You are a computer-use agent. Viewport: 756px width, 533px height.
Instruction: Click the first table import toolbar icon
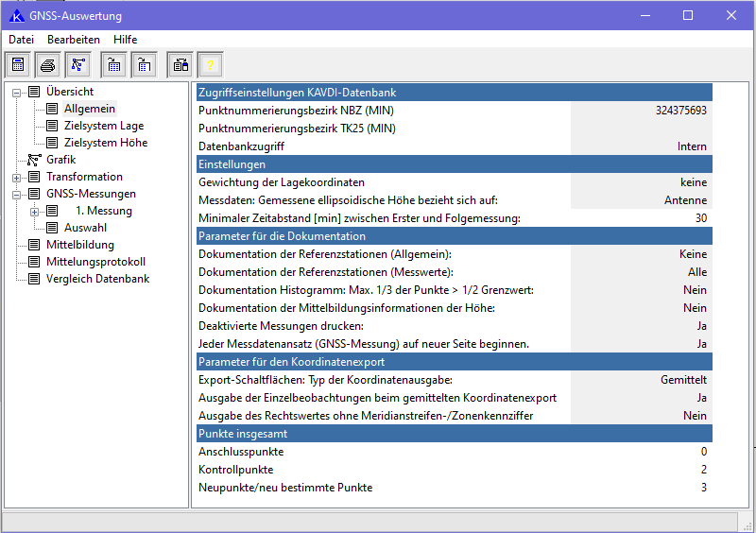point(113,65)
